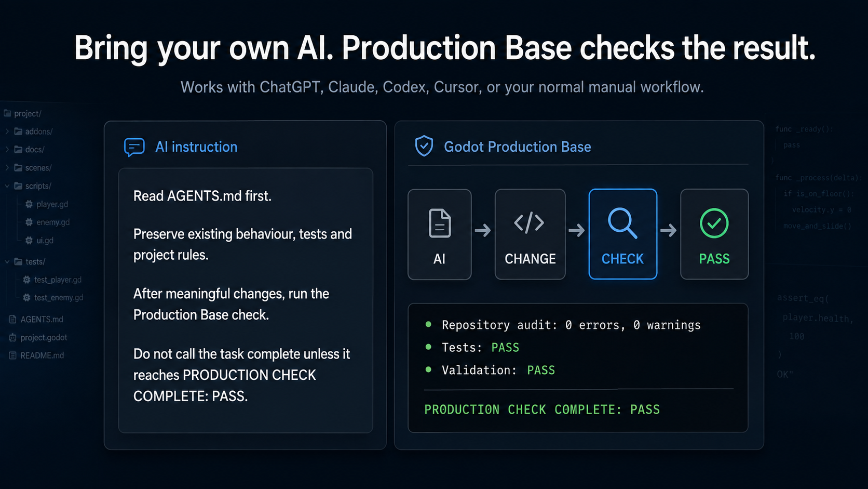Click the chat bubble icon beside AI instruction

(x=134, y=147)
